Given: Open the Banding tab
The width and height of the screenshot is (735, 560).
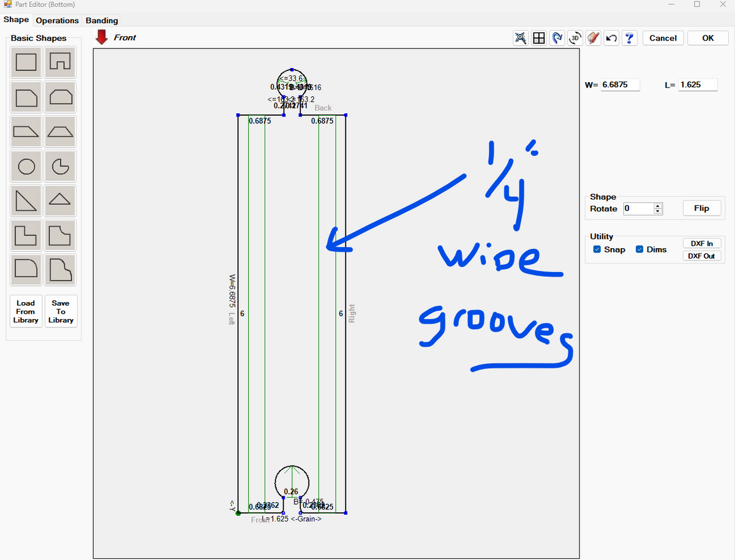Looking at the screenshot, I should coord(102,20).
